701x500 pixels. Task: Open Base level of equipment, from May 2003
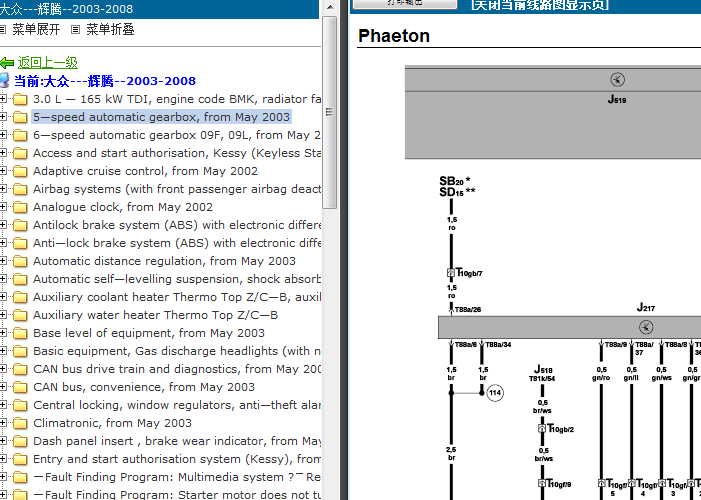[149, 333]
